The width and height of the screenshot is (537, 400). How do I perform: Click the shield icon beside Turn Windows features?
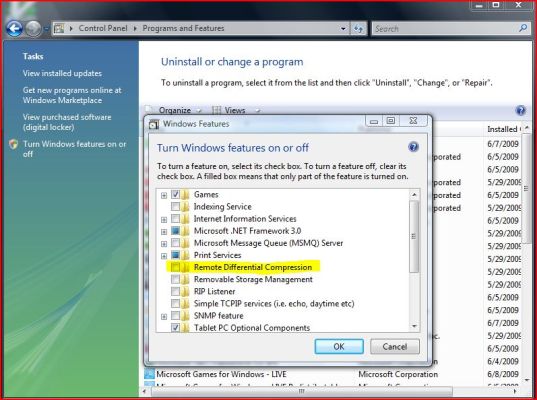pos(14,144)
